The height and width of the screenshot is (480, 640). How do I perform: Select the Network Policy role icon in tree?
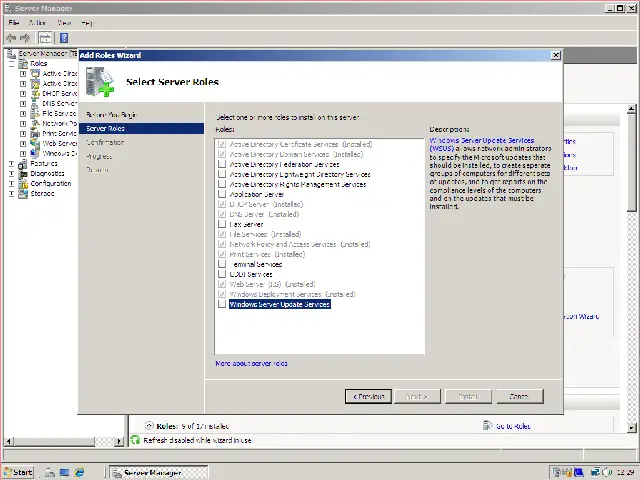coord(36,123)
